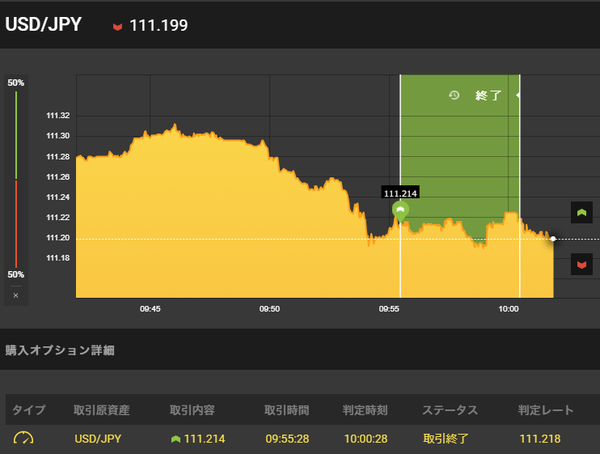Click the 終了 label in green zone
Screen dimensions: 600x454
pyautogui.click(x=488, y=95)
